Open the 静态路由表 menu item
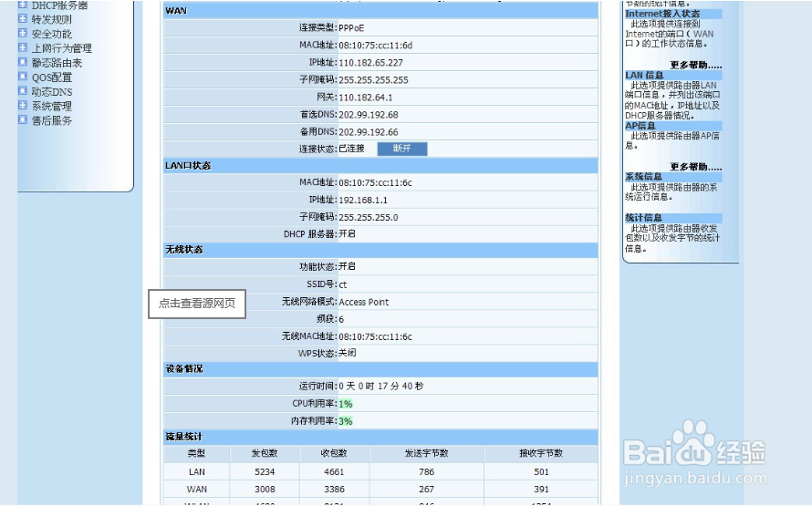The height and width of the screenshot is (506, 812). (57, 63)
